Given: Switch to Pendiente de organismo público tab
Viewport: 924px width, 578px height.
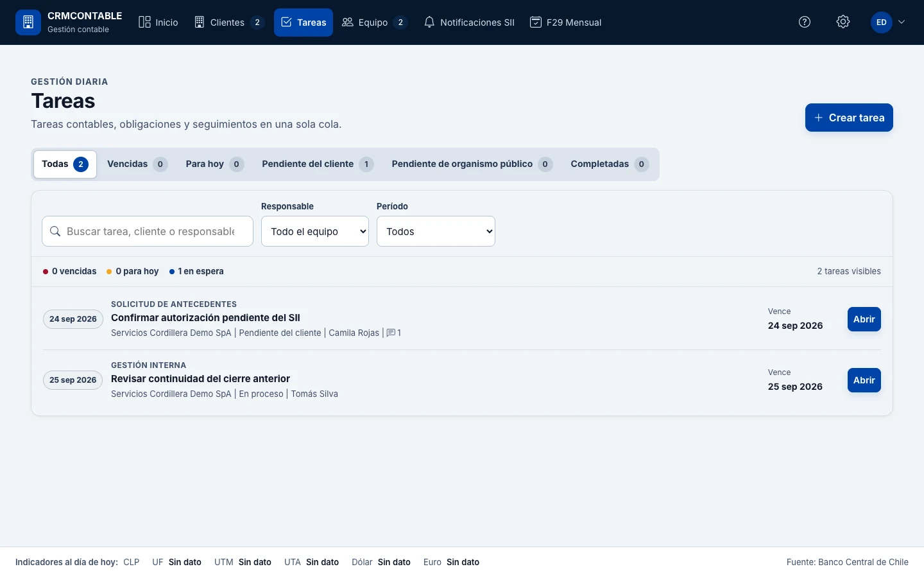Looking at the screenshot, I should coord(472,164).
